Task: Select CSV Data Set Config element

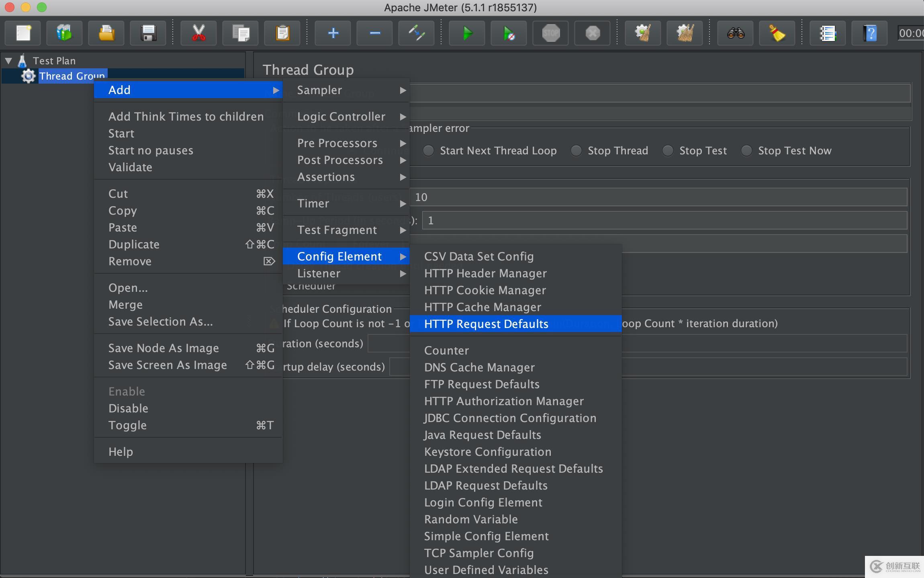Action: pos(478,256)
